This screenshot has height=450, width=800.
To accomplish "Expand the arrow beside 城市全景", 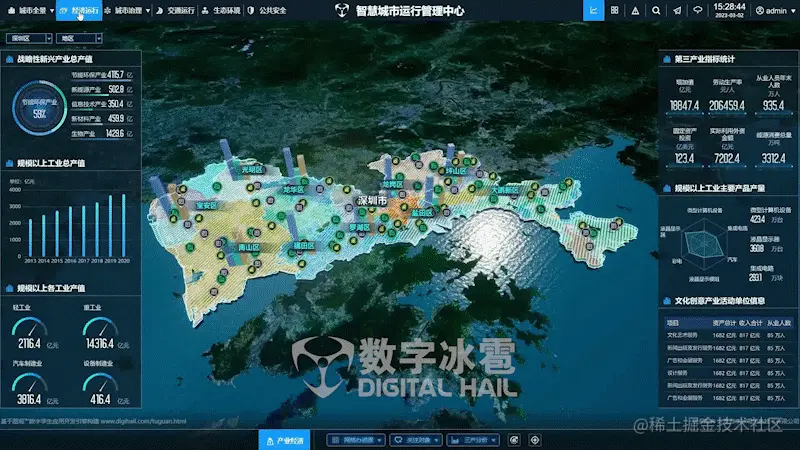I will [52, 11].
